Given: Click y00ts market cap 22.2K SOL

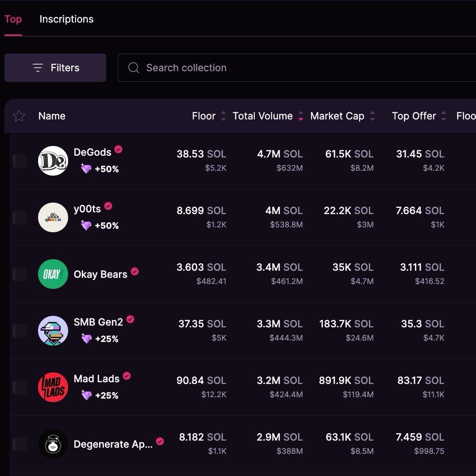Looking at the screenshot, I should [x=349, y=211].
